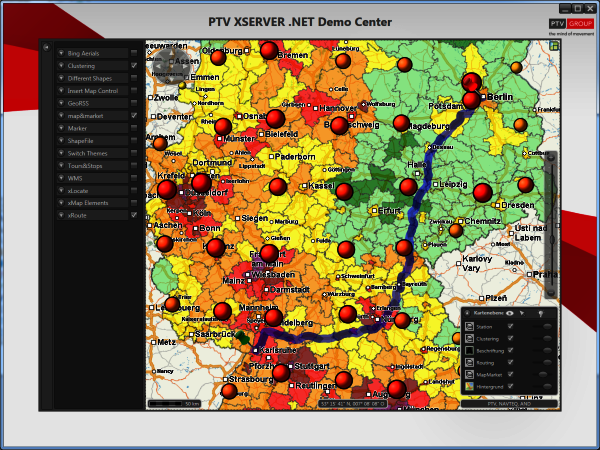Enable the Bing Aerials checkbox
600x450 pixels.
[134, 53]
